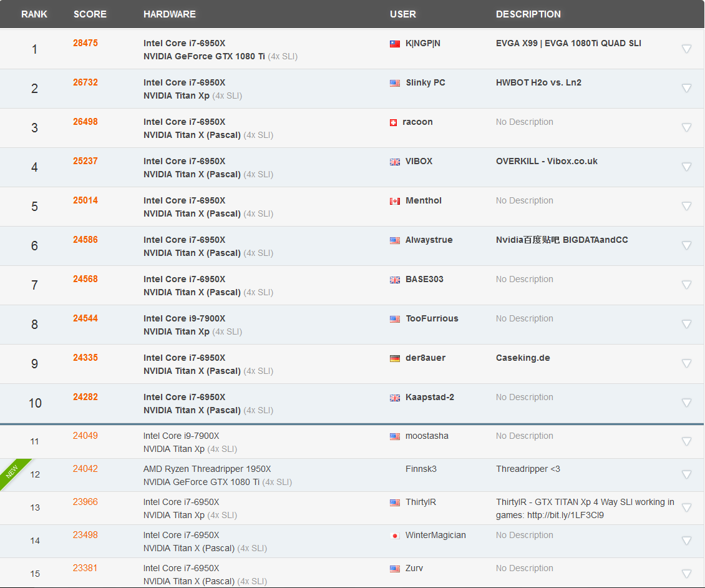The height and width of the screenshot is (588, 705).
Task: Open score 23381 result
Action: click(85, 568)
